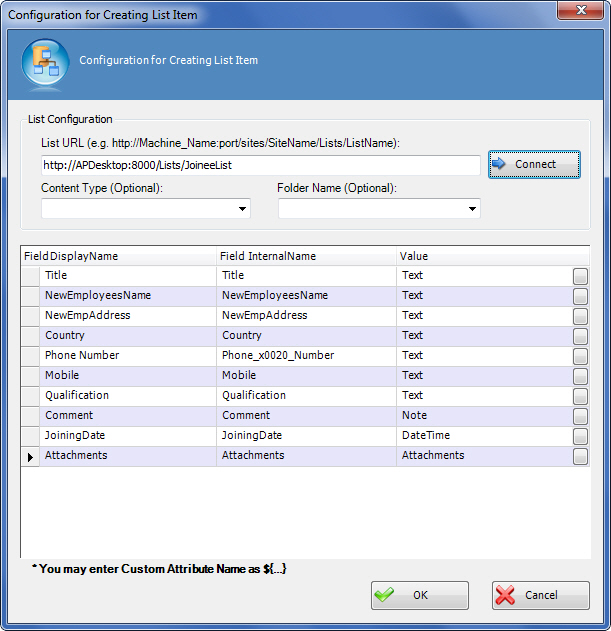Viewport: 611px width, 631px height.
Task: Click the small button in the NewEmployeesName row
Action: (580, 296)
